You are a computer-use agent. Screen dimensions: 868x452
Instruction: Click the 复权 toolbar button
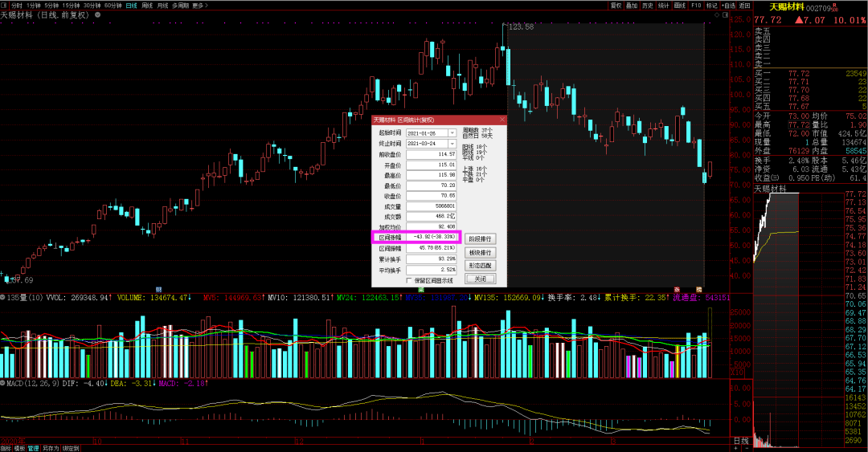coord(616,6)
